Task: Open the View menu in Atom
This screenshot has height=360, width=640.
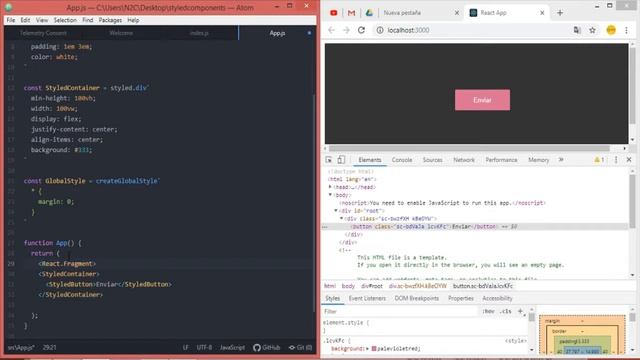Action: (x=42, y=20)
